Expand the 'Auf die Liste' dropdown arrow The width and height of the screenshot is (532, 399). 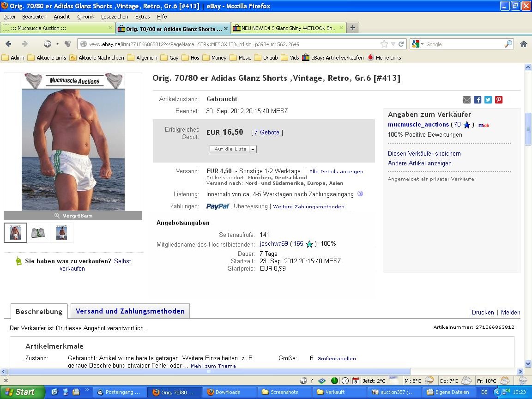(253, 149)
